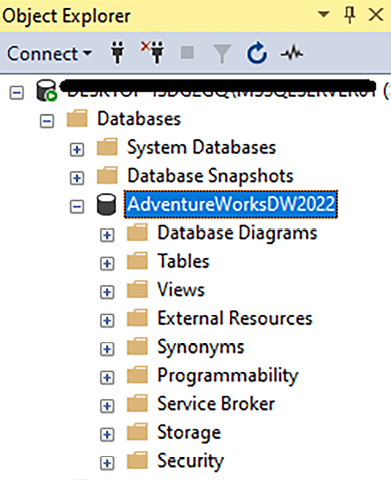
Task: Expand the Security node
Action: [x=107, y=463]
